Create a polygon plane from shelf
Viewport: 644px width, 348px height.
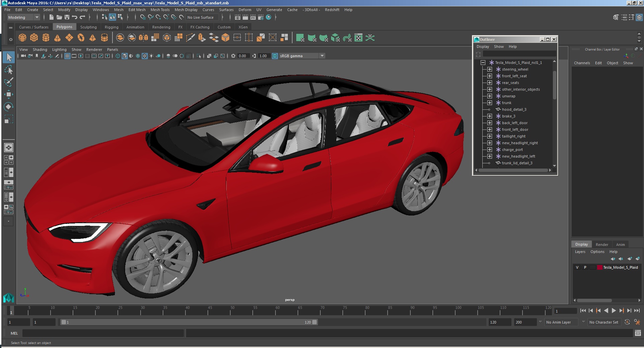(69, 38)
